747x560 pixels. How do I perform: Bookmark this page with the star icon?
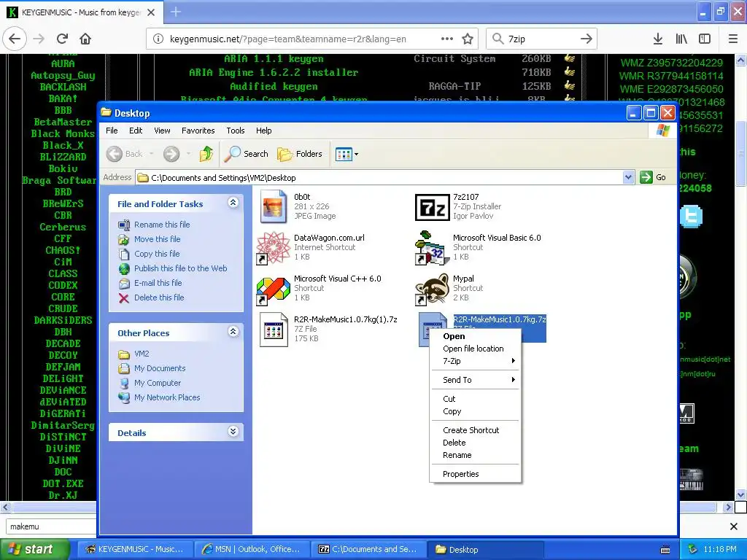coord(468,39)
